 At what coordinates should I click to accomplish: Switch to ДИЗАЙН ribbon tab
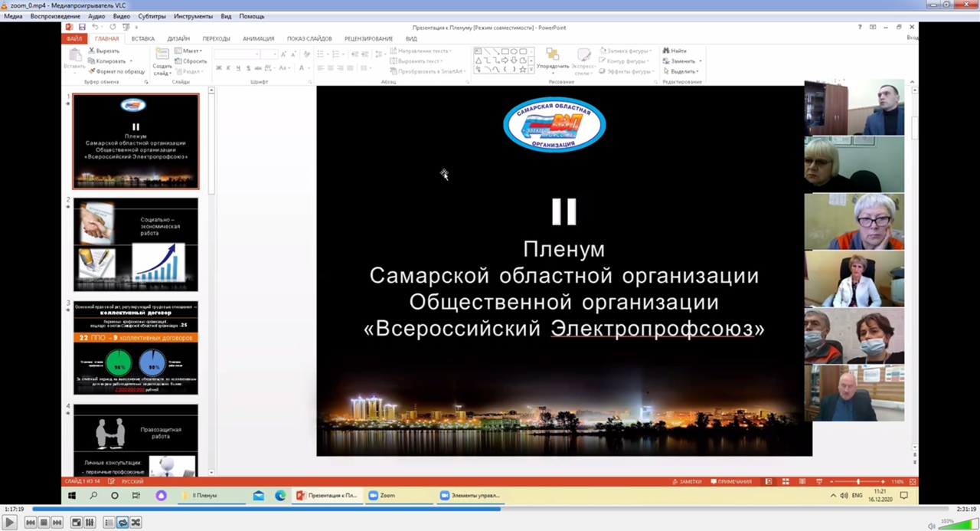[178, 38]
